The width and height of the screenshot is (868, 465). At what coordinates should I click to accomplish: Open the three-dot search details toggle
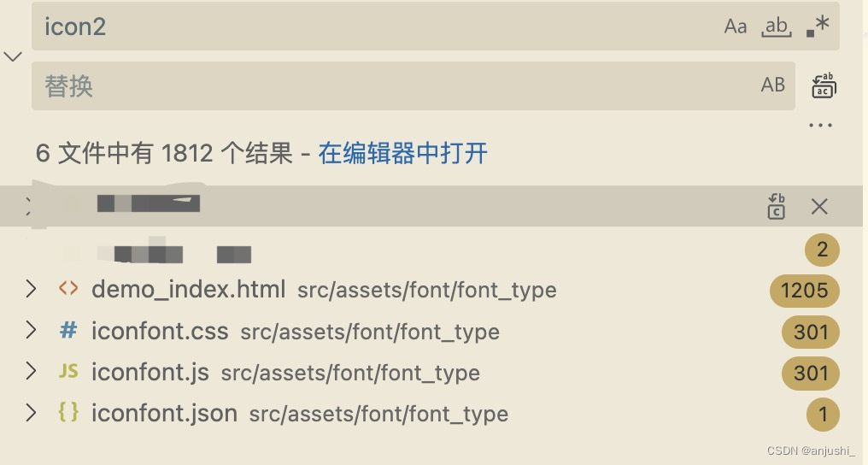tap(820, 125)
